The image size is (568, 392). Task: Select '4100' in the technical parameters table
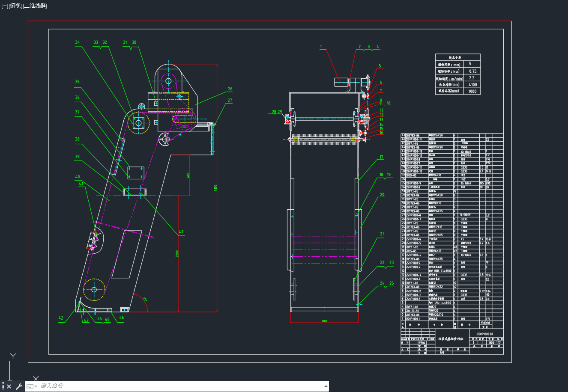[x=473, y=84]
